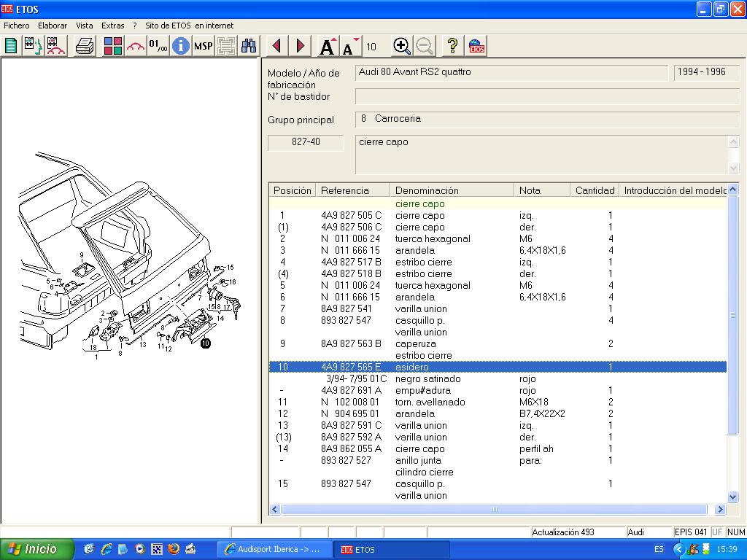The image size is (747, 560).
Task: Increase font size with large A icon
Action: (328, 46)
